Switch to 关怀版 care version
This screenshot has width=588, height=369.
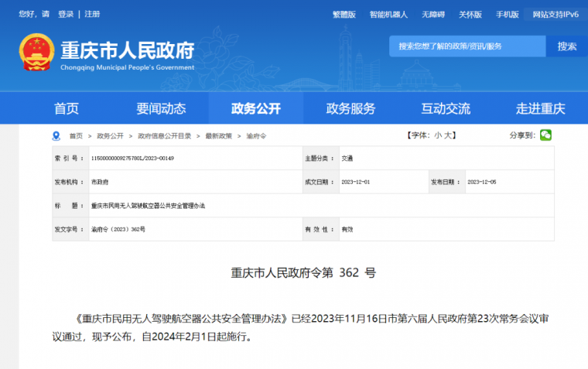click(x=470, y=15)
